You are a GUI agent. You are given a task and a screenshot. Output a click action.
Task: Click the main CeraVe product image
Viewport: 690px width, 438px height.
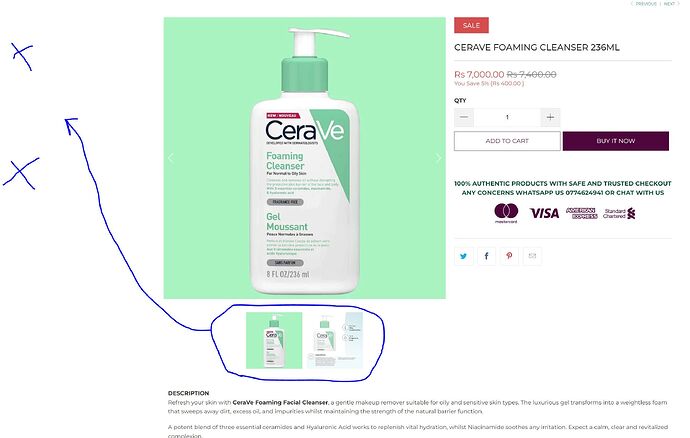click(305, 158)
